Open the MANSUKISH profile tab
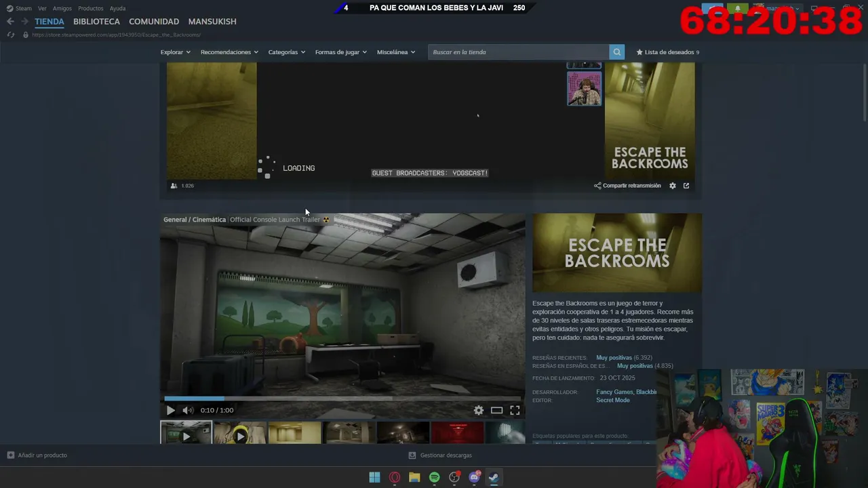Screen dimensions: 868x488 tap(212, 22)
